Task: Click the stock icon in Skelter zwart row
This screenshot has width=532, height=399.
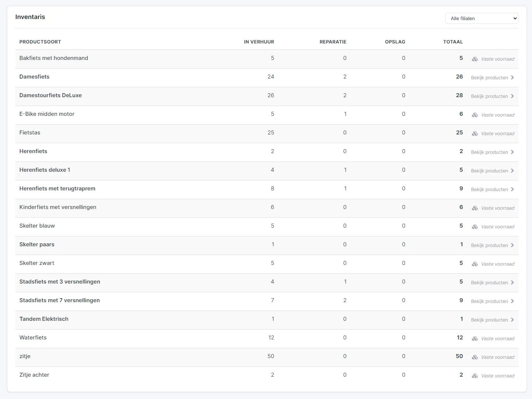Action: pos(475,264)
